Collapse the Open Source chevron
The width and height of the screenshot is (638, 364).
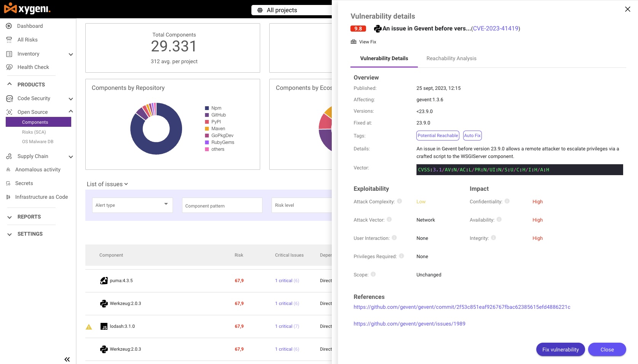click(70, 111)
